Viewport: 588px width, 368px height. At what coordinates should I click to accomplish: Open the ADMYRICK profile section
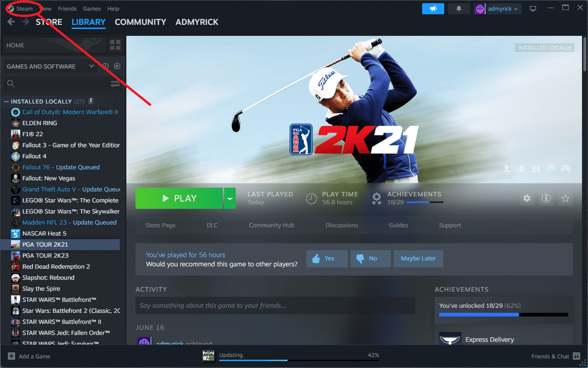(x=197, y=22)
